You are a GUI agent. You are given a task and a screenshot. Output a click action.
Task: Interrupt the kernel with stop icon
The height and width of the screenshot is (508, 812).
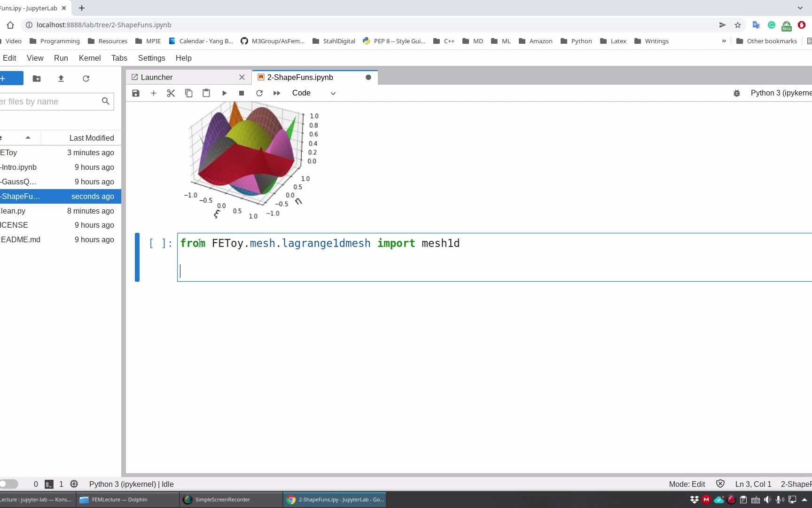pyautogui.click(x=242, y=93)
